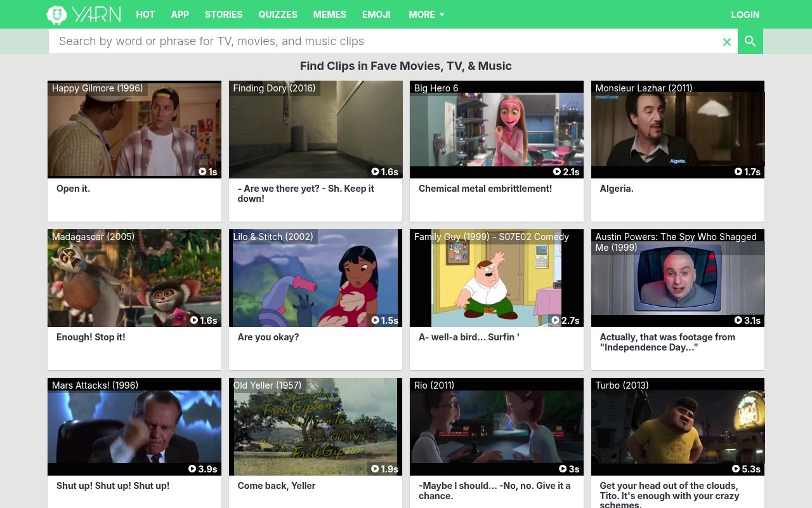Click "Find Clips in Fave Movies" heading
The width and height of the screenshot is (812, 508).
tap(406, 66)
